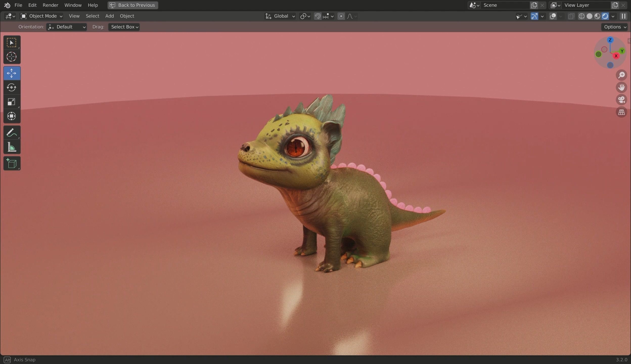
Task: Click the Zoom view magnifier button
Action: click(x=621, y=75)
